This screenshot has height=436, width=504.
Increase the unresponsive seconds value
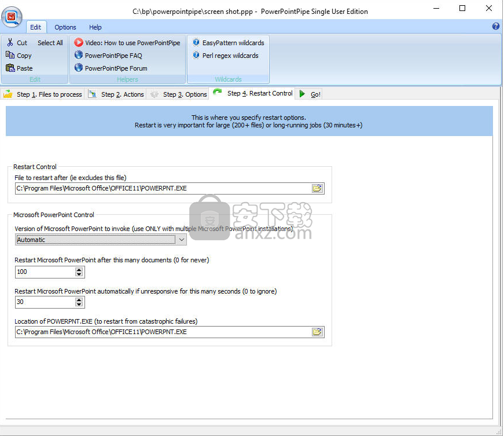tap(79, 299)
